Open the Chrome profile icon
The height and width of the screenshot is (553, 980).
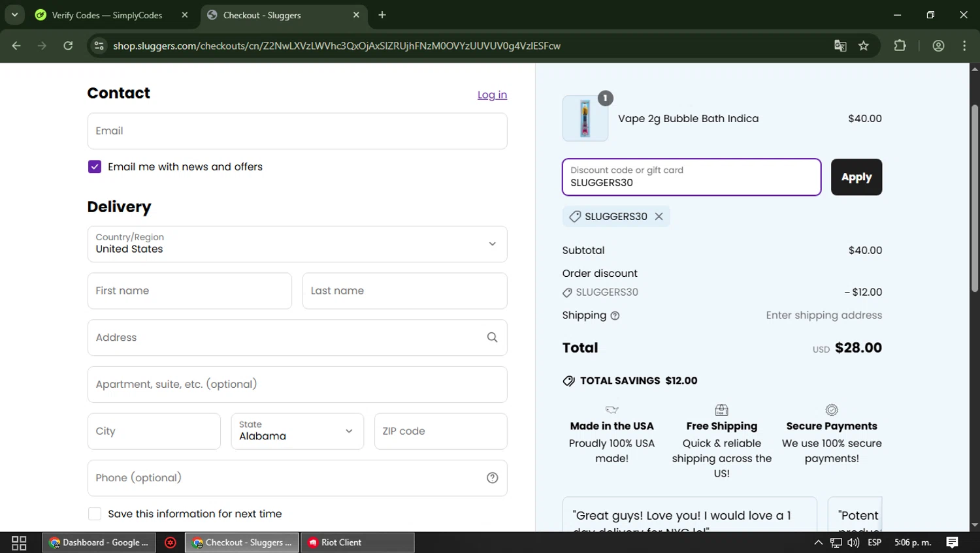(x=938, y=46)
